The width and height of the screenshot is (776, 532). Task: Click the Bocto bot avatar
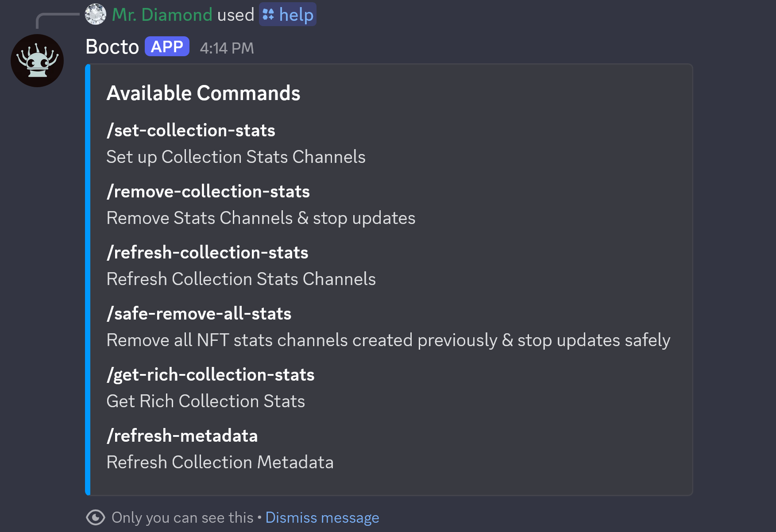coord(37,61)
